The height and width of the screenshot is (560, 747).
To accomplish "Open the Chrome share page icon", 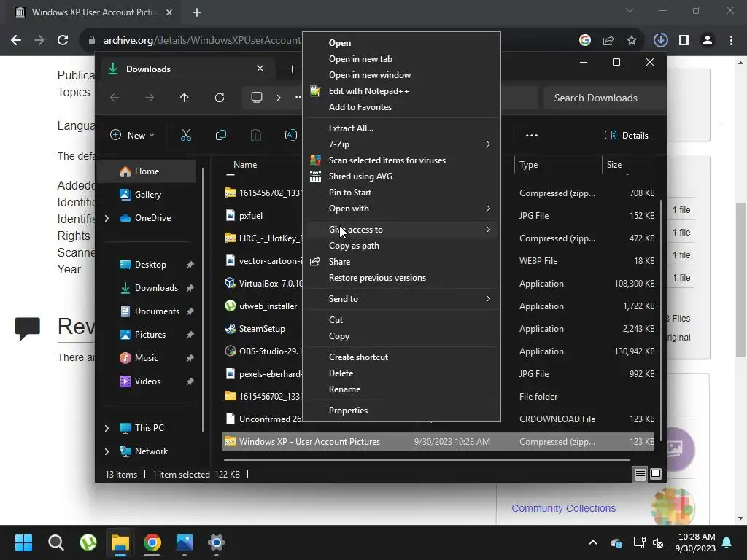I will tap(608, 41).
